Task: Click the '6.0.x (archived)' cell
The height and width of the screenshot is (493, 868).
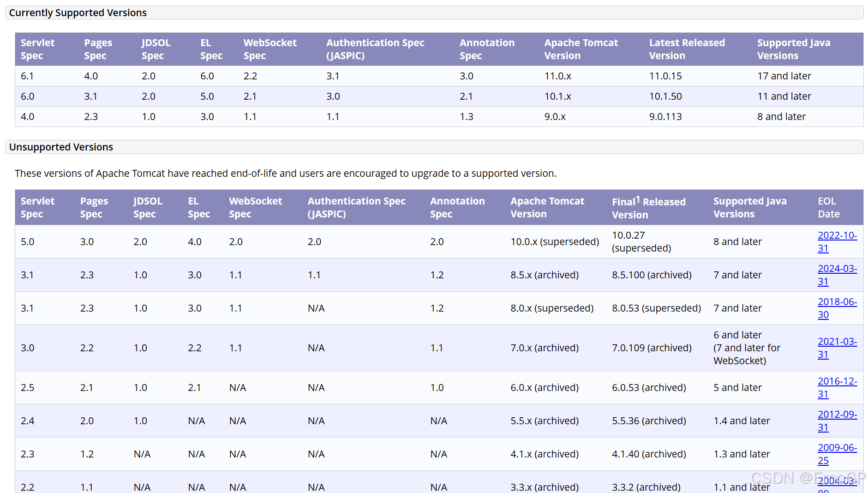Action: point(545,388)
